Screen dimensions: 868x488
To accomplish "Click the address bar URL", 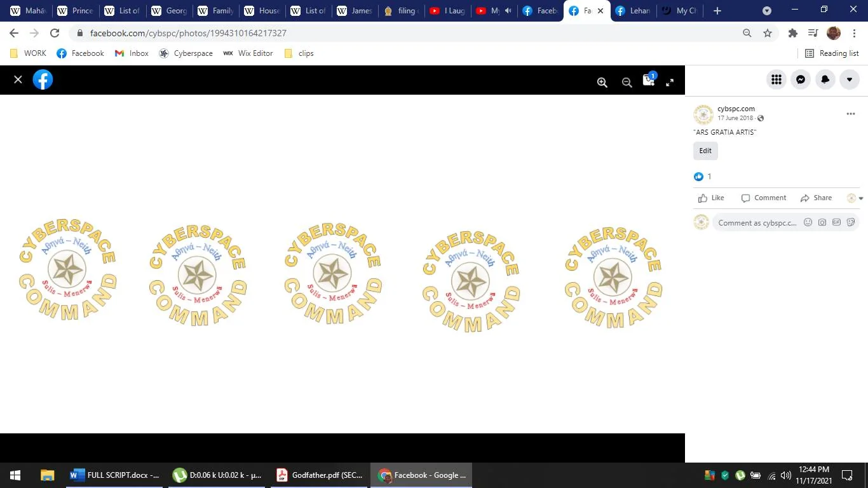I will 188,33.
